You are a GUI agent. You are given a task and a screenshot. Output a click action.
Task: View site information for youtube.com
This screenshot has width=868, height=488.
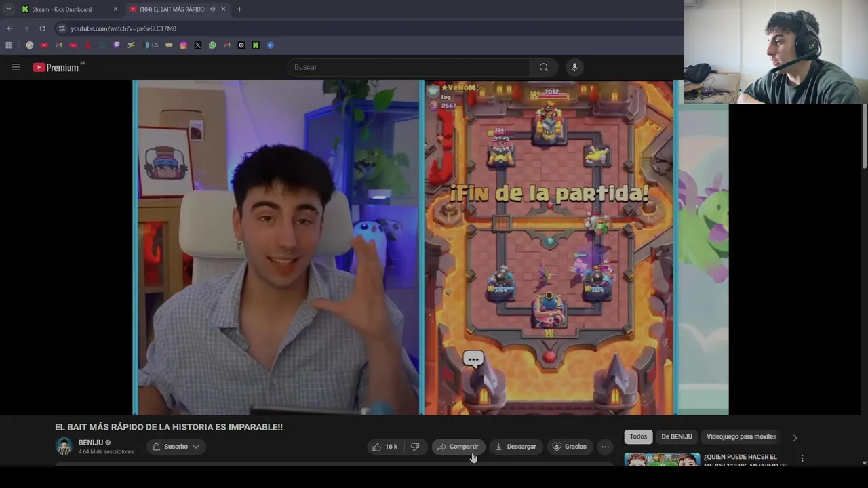click(x=62, y=28)
